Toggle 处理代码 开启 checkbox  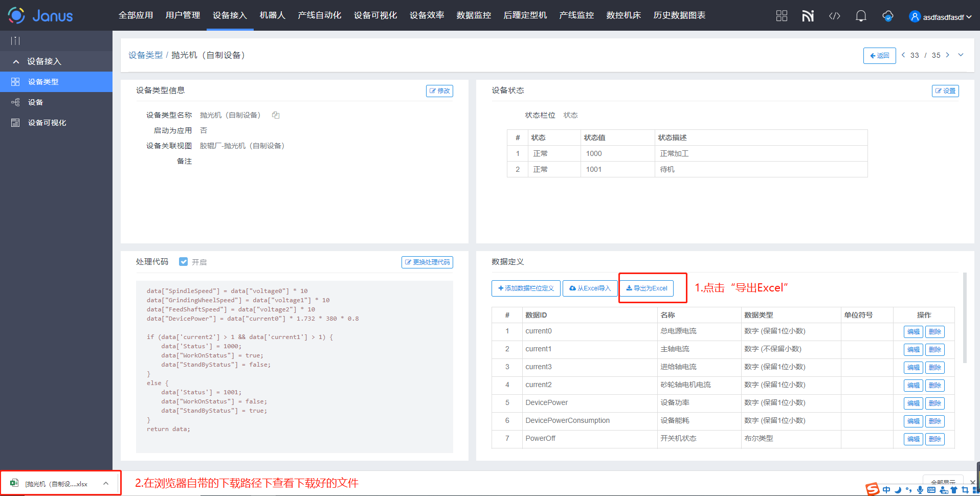tap(184, 262)
